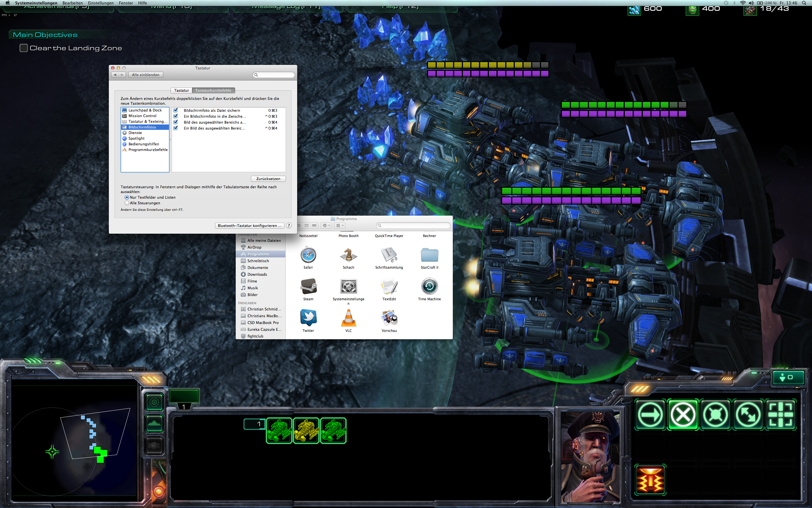The width and height of the screenshot is (812, 508).
Task: Open the Bearbeiten menu
Action: point(72,3)
